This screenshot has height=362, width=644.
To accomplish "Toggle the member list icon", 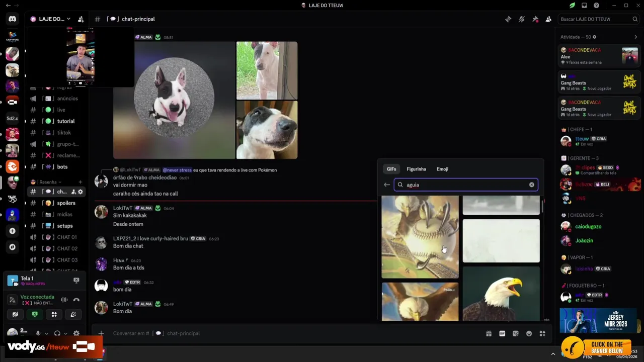I will tap(548, 19).
